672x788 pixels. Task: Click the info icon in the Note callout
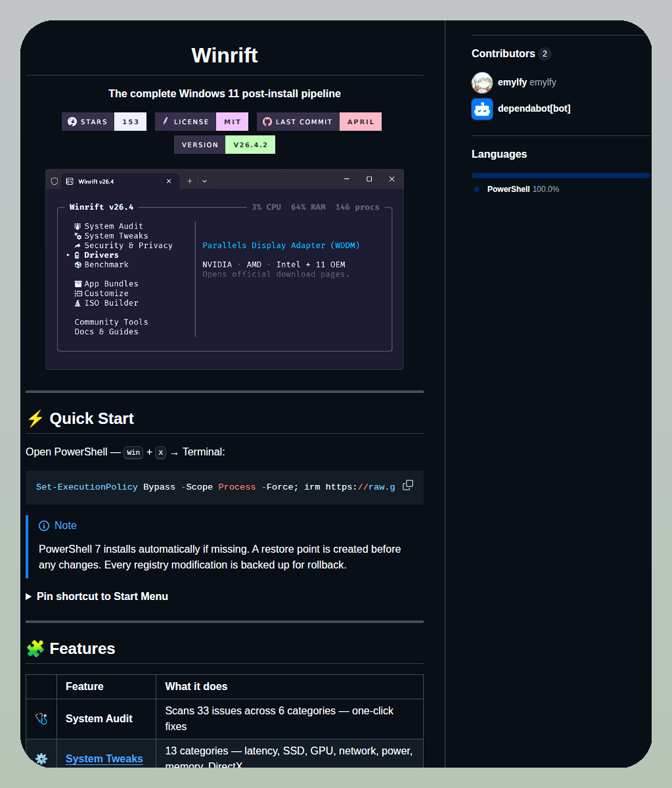tap(44, 526)
